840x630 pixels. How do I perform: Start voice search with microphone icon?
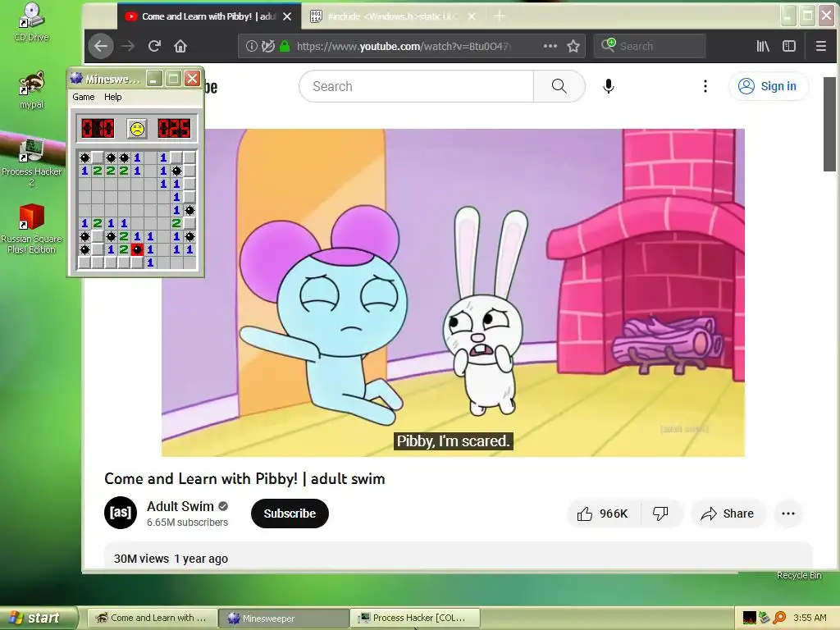click(608, 85)
